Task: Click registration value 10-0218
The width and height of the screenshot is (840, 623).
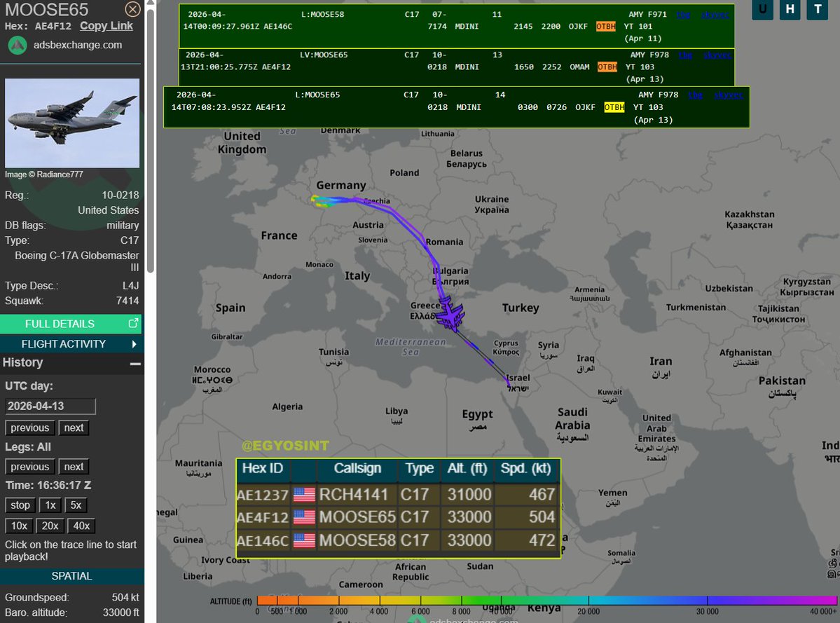Action: tap(121, 195)
